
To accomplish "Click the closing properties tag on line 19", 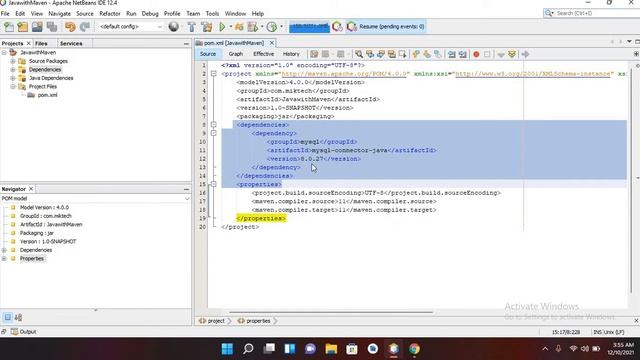I will coord(261,218).
